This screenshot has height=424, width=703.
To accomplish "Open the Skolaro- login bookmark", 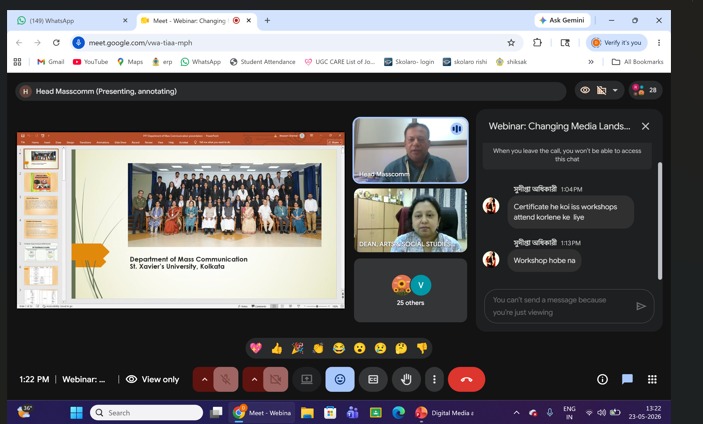I will [x=409, y=62].
